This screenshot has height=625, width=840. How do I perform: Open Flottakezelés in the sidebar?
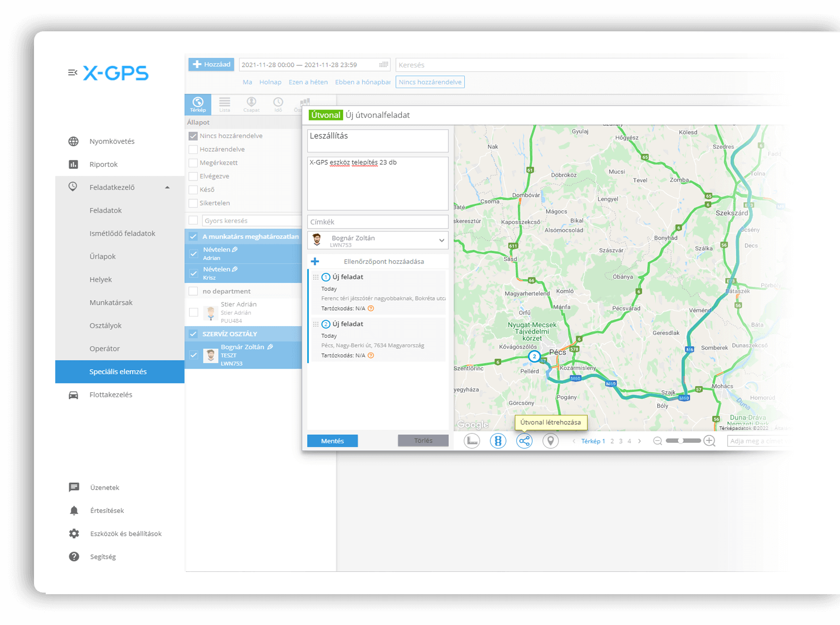111,395
